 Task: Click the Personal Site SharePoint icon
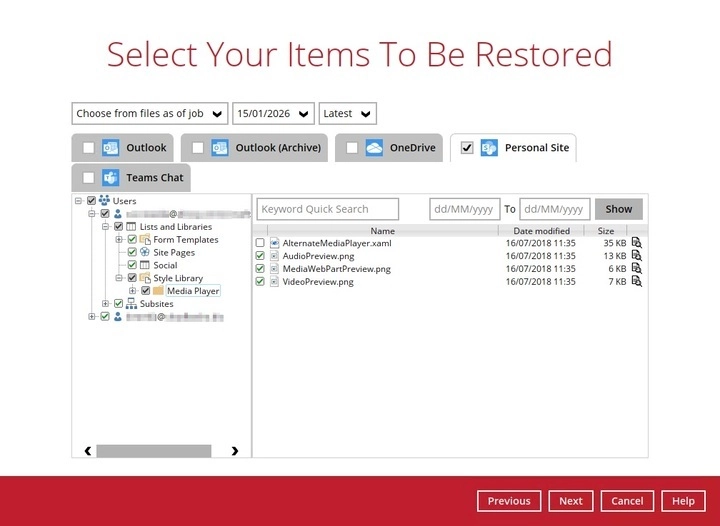[490, 148]
